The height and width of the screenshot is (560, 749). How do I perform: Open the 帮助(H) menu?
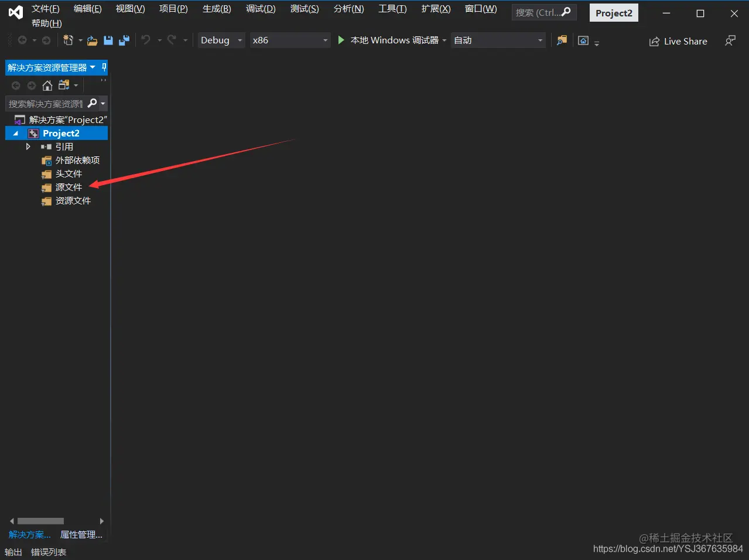(x=47, y=23)
